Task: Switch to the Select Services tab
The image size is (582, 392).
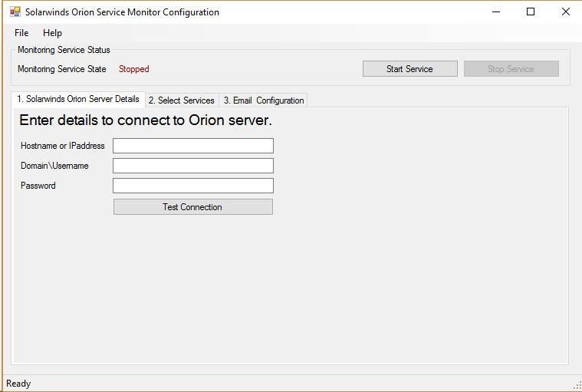Action: tap(182, 100)
